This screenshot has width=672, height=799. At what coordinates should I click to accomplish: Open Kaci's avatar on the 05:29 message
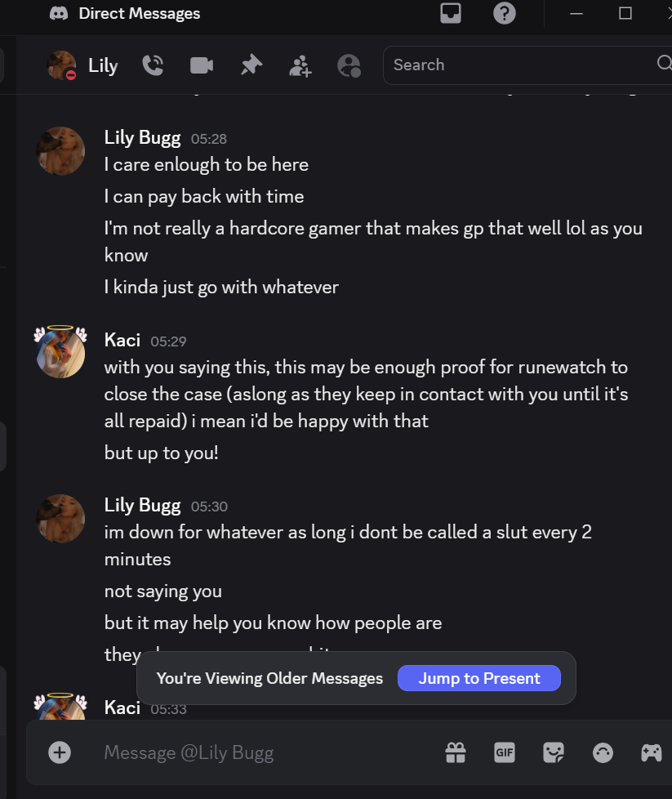pyautogui.click(x=60, y=352)
